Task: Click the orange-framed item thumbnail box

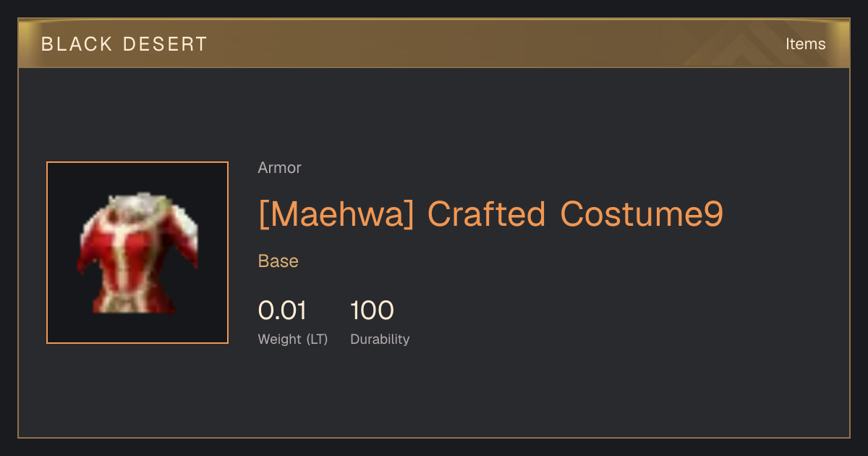Action: click(x=137, y=253)
